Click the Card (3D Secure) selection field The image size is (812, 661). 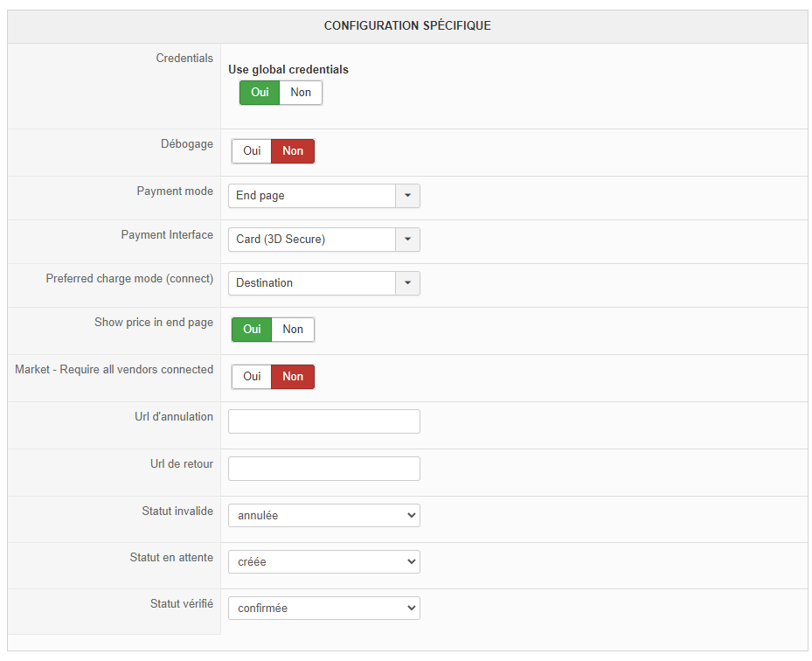(311, 240)
